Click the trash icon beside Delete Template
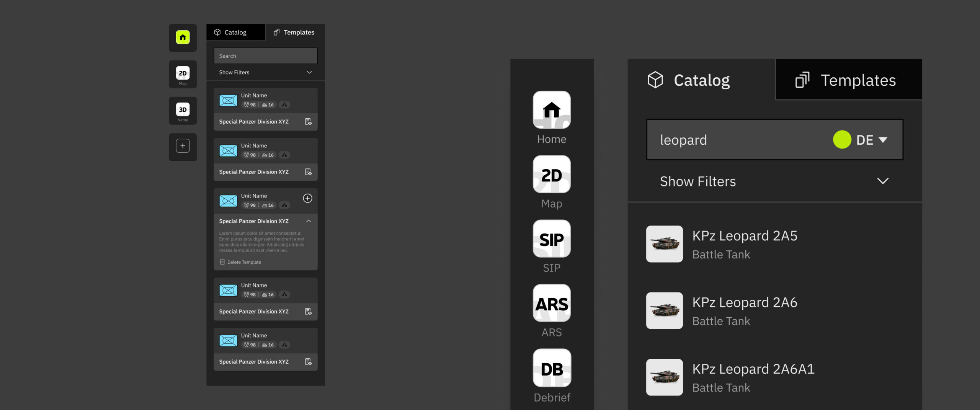 (222, 262)
